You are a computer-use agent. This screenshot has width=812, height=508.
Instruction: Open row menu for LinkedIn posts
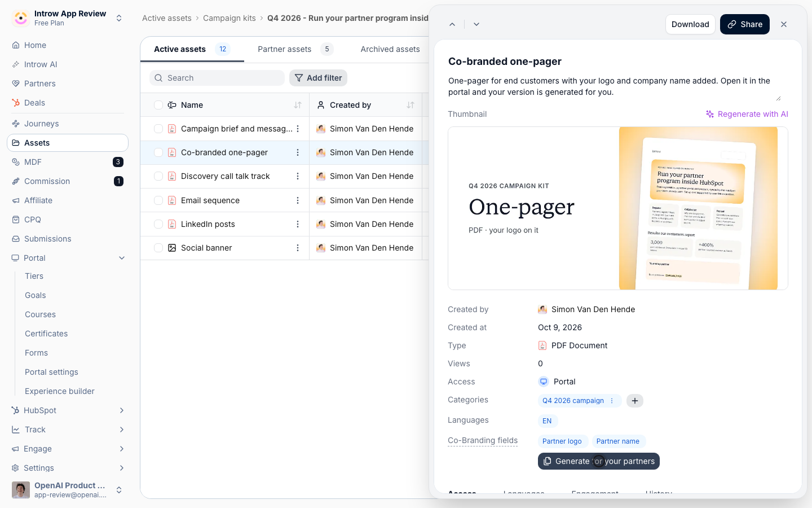[x=298, y=224]
